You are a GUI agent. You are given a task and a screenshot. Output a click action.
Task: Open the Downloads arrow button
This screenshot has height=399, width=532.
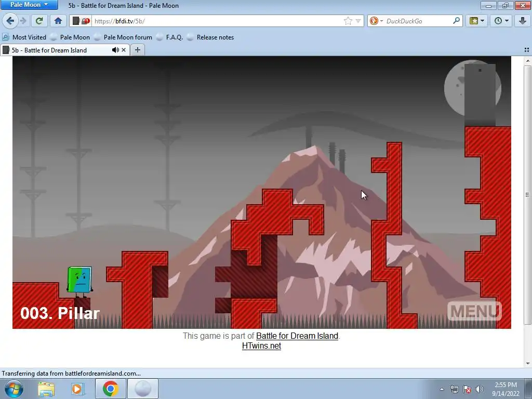[523, 21]
